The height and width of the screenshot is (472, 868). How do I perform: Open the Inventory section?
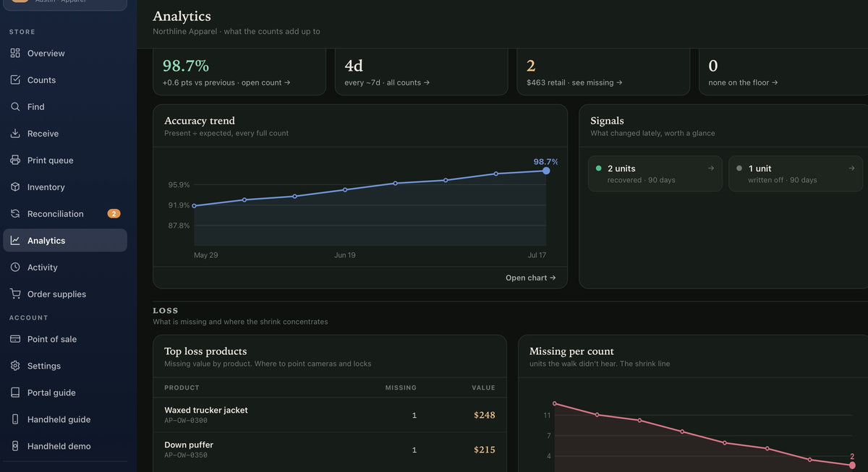65,187
